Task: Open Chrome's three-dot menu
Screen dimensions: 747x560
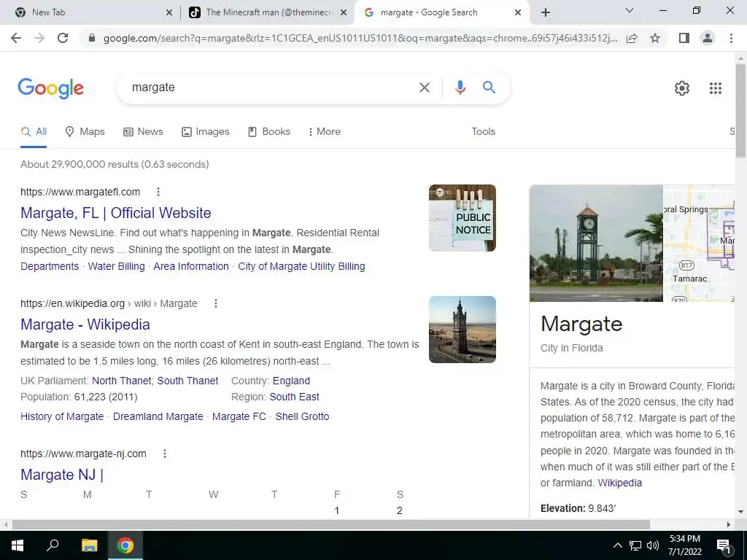Action: 731,38
